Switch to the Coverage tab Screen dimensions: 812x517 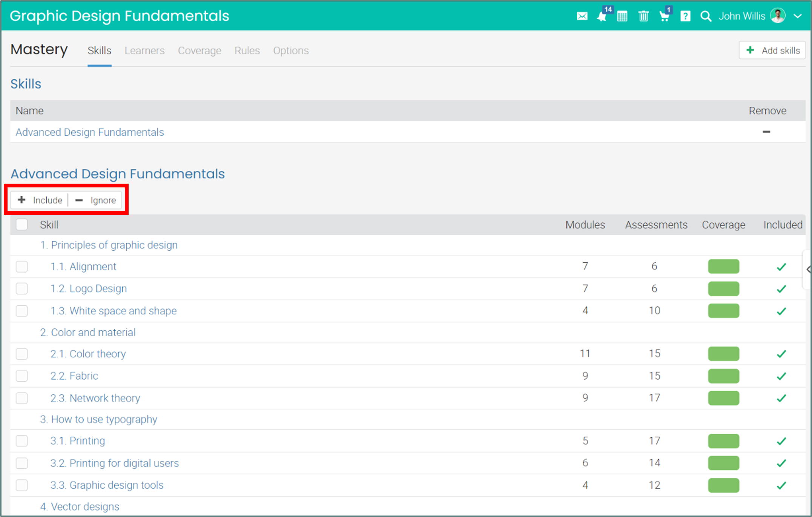pos(200,51)
